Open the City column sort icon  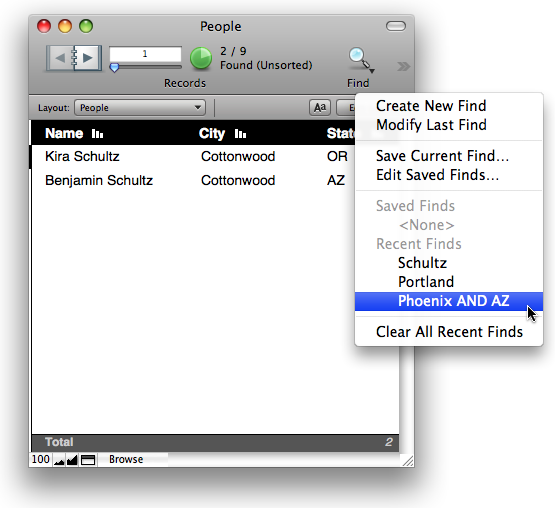tap(240, 134)
